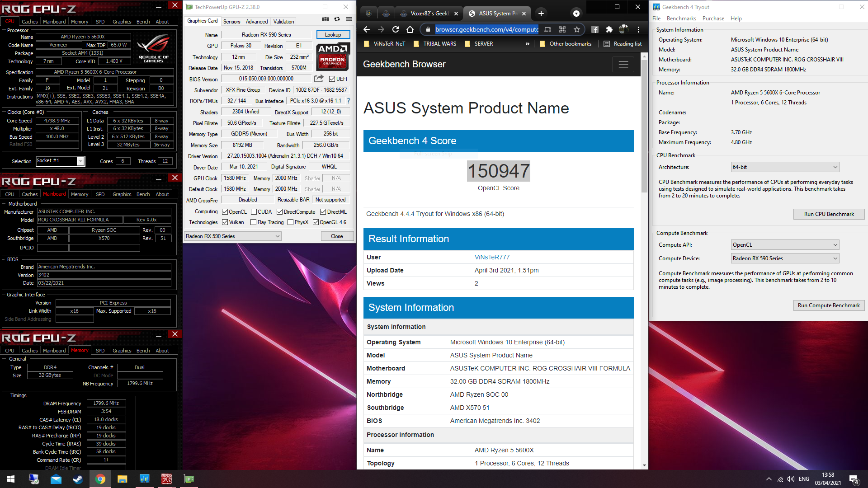The height and width of the screenshot is (488, 868).
Task: Open Windows Start menu
Action: [11, 479]
